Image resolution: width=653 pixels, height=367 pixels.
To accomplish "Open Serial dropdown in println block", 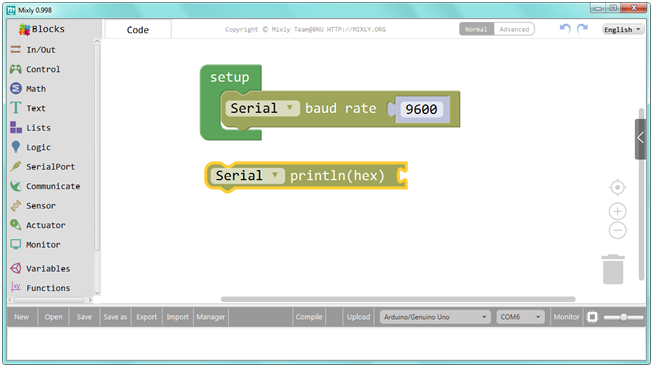I will [x=247, y=175].
